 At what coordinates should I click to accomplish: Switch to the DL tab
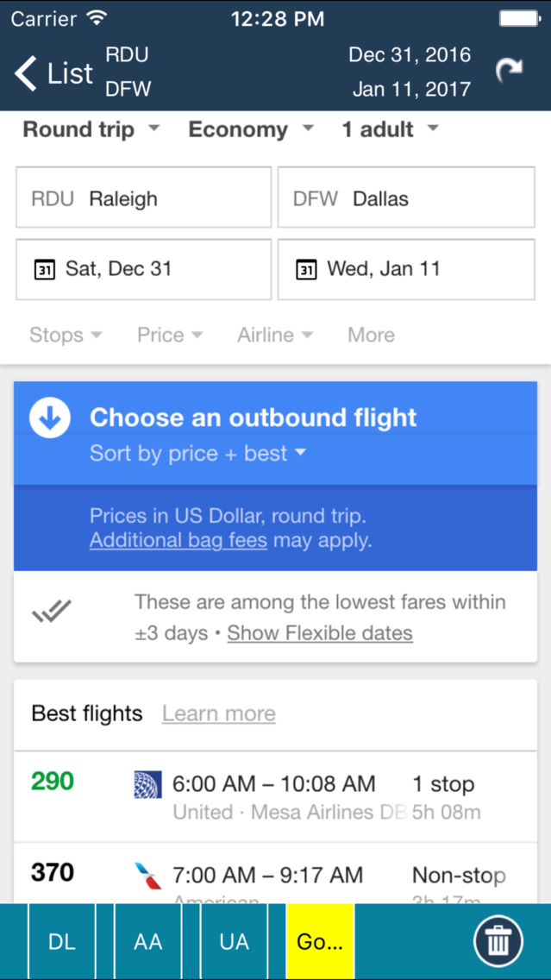(x=62, y=942)
